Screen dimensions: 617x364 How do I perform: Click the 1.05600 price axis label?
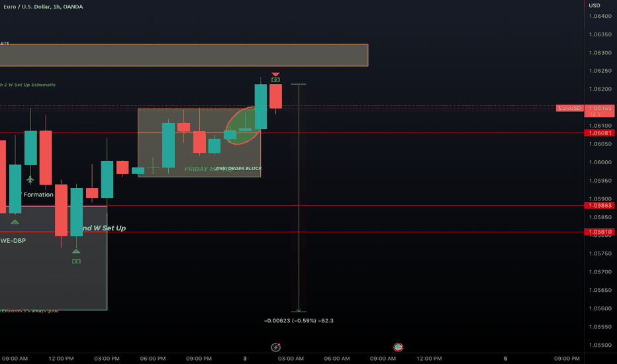[600, 308]
